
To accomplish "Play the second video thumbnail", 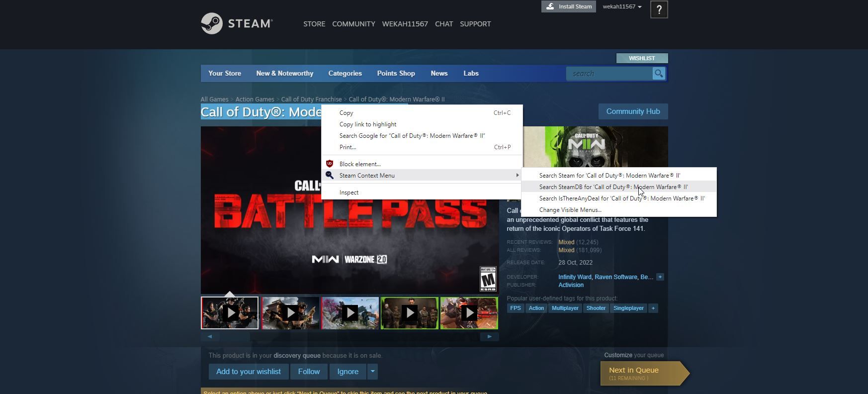I will pos(290,313).
